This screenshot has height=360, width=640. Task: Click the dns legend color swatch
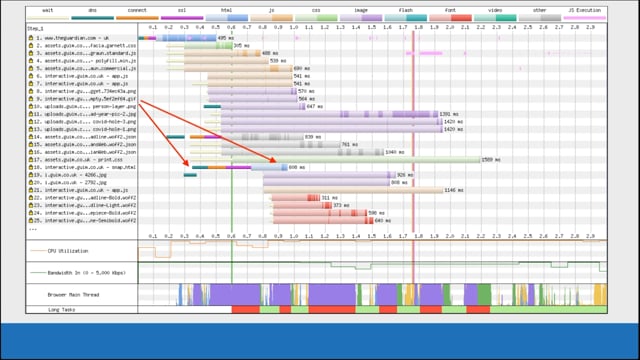[93, 18]
